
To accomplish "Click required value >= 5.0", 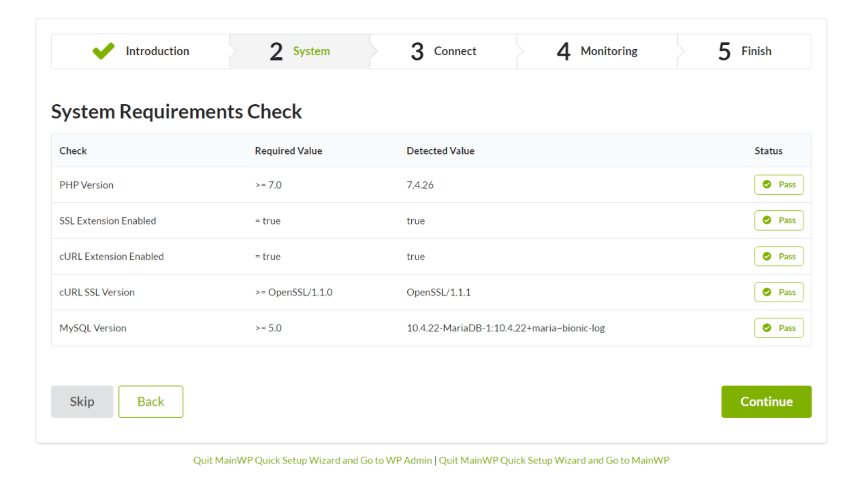I will pos(268,328).
